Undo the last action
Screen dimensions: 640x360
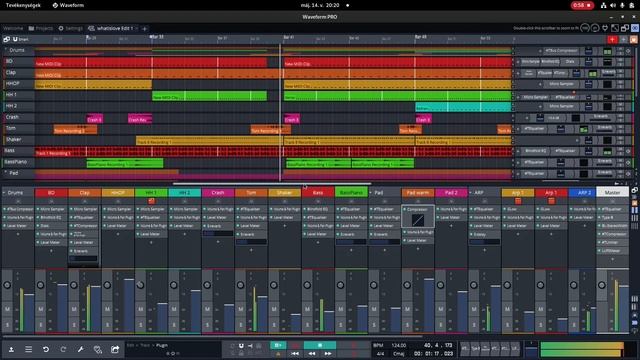point(46,349)
